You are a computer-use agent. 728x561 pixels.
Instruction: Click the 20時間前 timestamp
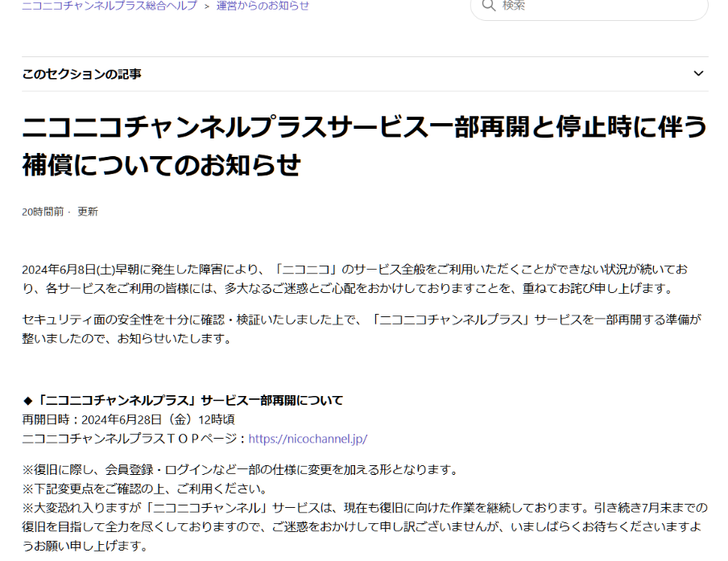43,212
